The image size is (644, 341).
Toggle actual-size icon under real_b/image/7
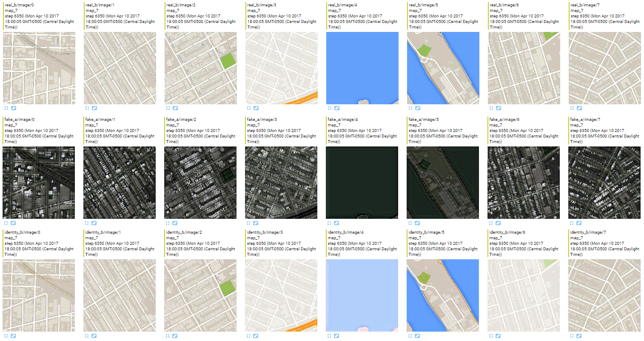click(x=579, y=108)
